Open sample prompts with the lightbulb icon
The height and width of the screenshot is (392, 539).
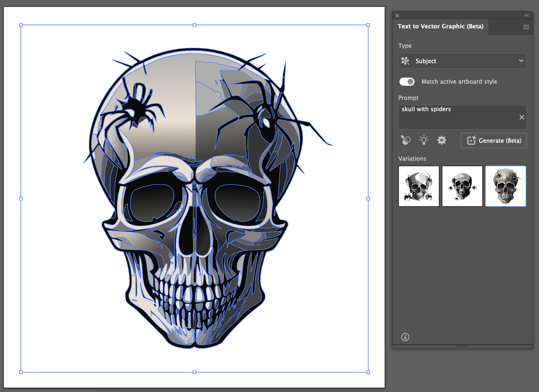coord(424,140)
